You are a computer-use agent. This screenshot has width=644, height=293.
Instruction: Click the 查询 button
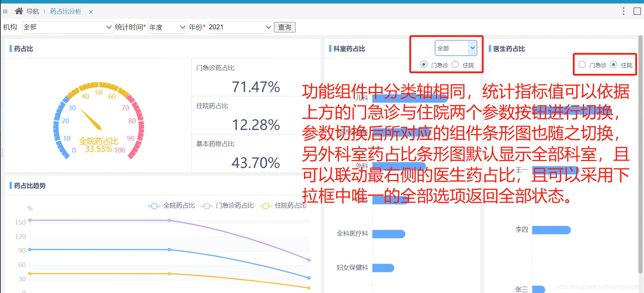(285, 27)
